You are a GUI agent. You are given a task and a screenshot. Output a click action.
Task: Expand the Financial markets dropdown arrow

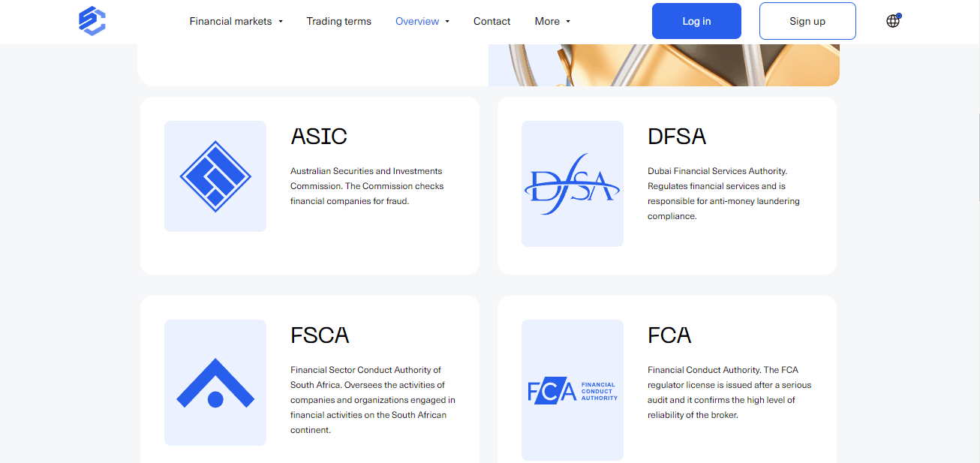click(281, 22)
